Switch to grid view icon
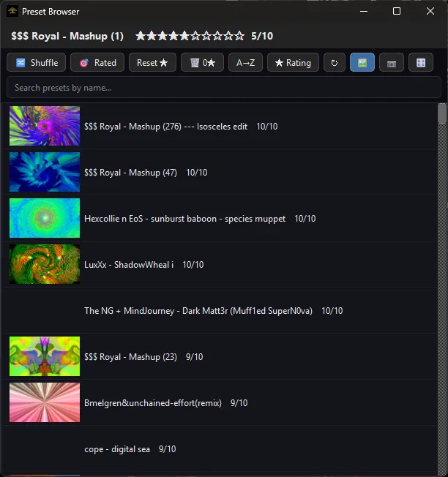The height and width of the screenshot is (477, 448). point(421,63)
